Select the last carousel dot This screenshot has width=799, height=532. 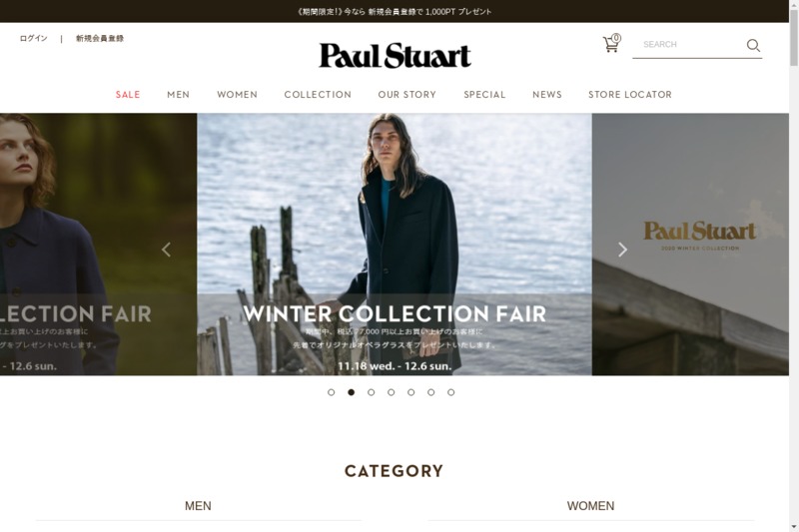(451, 392)
